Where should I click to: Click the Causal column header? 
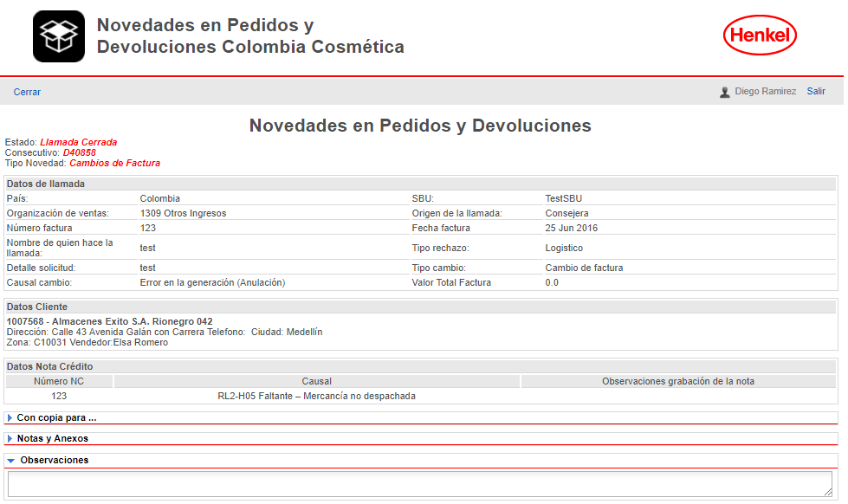[x=316, y=381]
